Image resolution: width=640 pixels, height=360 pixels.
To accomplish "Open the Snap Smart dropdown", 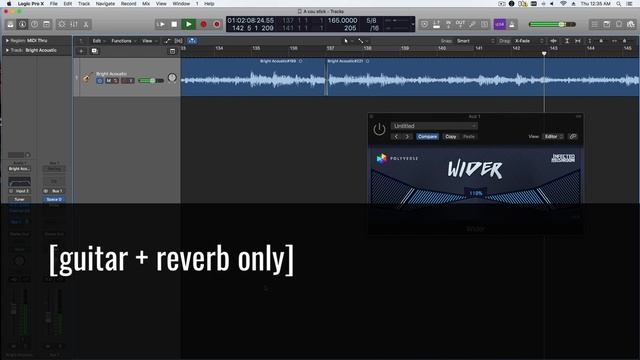I will [x=476, y=41].
